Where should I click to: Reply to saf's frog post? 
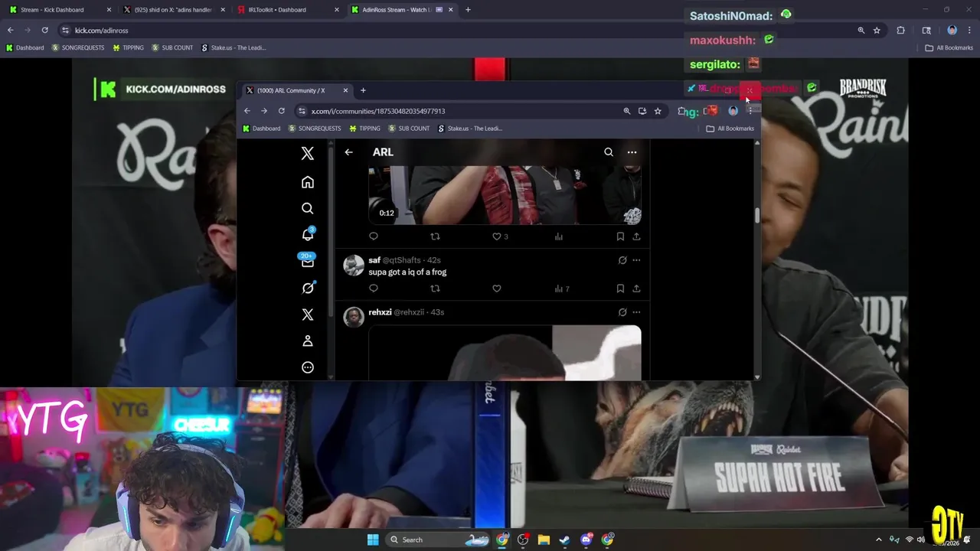(374, 289)
